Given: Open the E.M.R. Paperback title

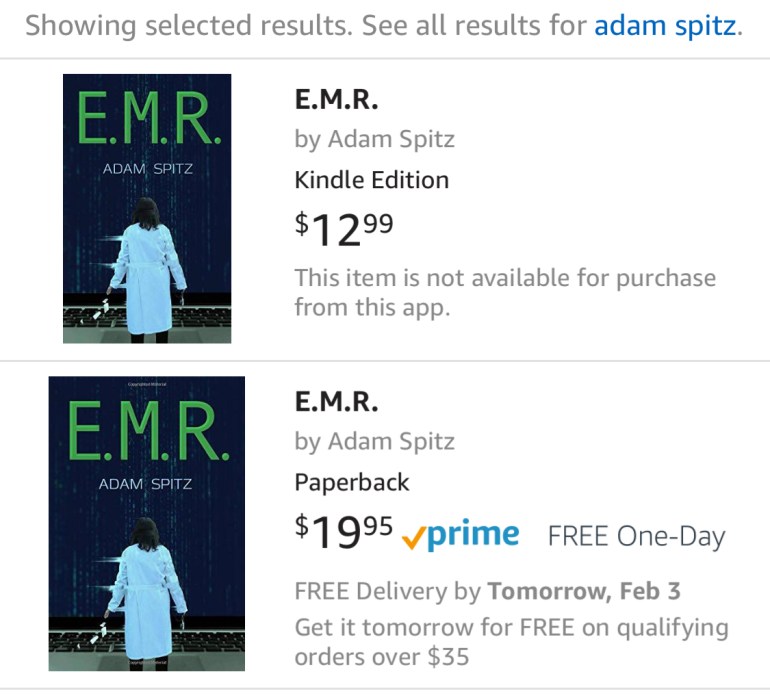Looking at the screenshot, I should click(x=336, y=402).
